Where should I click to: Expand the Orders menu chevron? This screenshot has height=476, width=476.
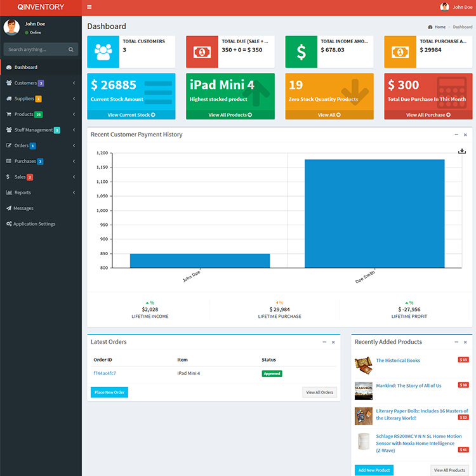pos(74,145)
